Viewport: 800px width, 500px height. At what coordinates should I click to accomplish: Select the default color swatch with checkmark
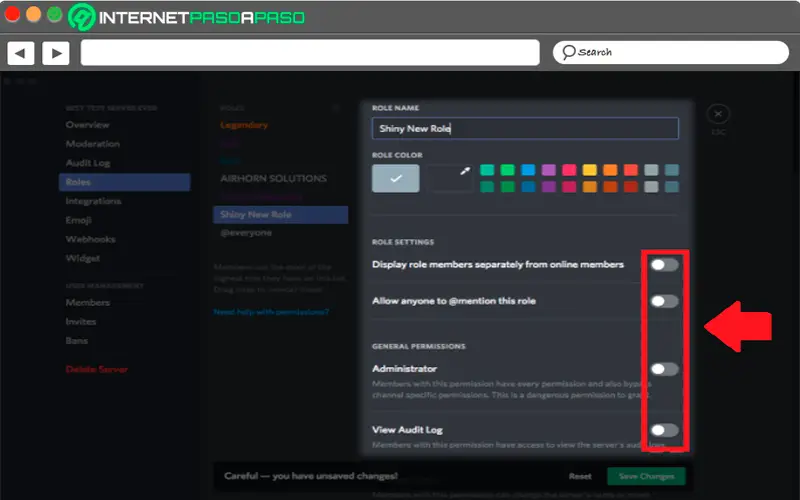pos(395,178)
